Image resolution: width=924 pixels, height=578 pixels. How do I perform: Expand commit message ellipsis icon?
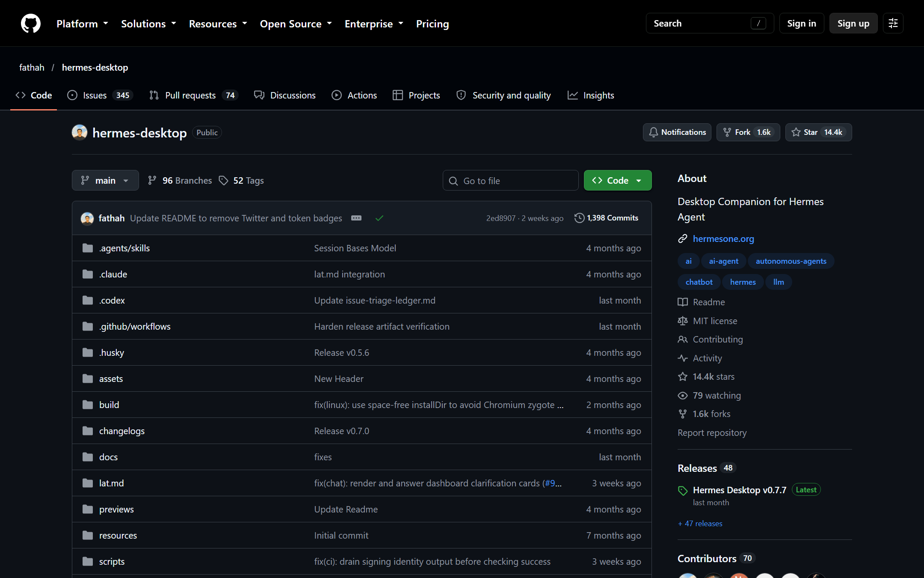pos(356,218)
